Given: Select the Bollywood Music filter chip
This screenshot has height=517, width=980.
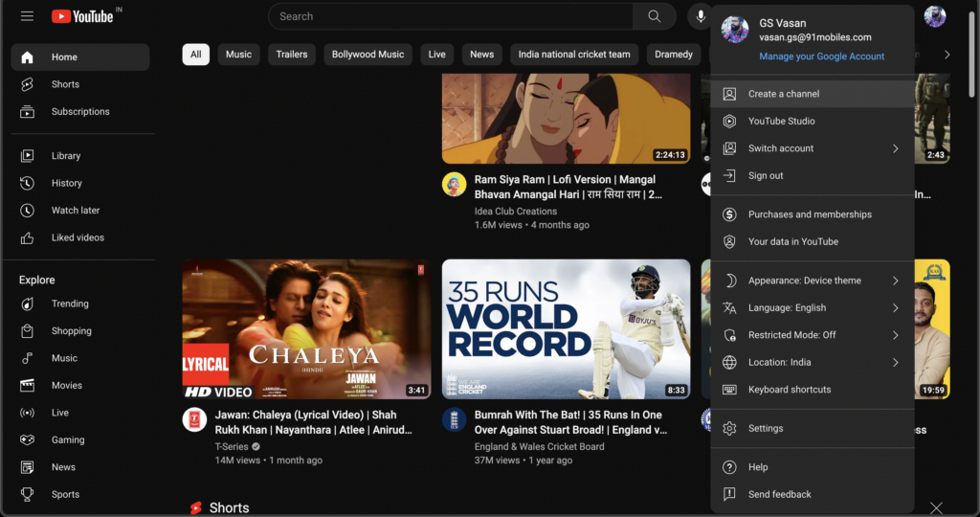Looking at the screenshot, I should (x=367, y=55).
